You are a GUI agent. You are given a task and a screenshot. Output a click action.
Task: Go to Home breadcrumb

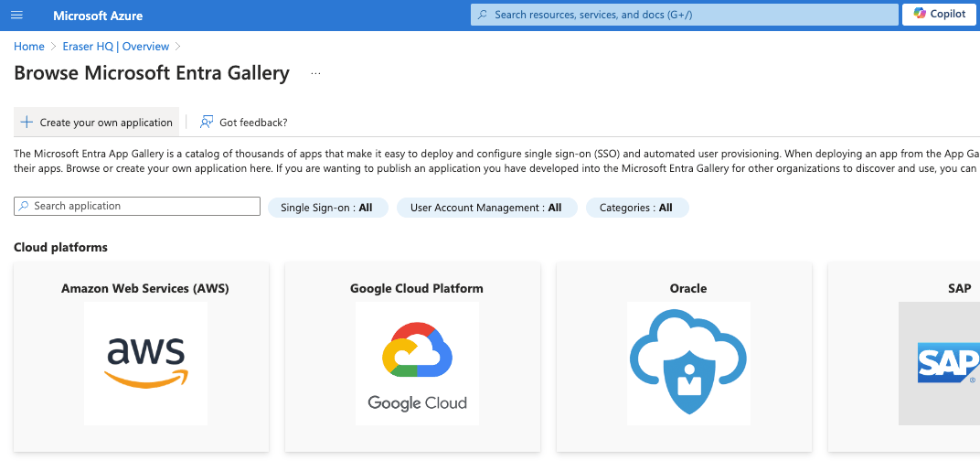tap(28, 47)
